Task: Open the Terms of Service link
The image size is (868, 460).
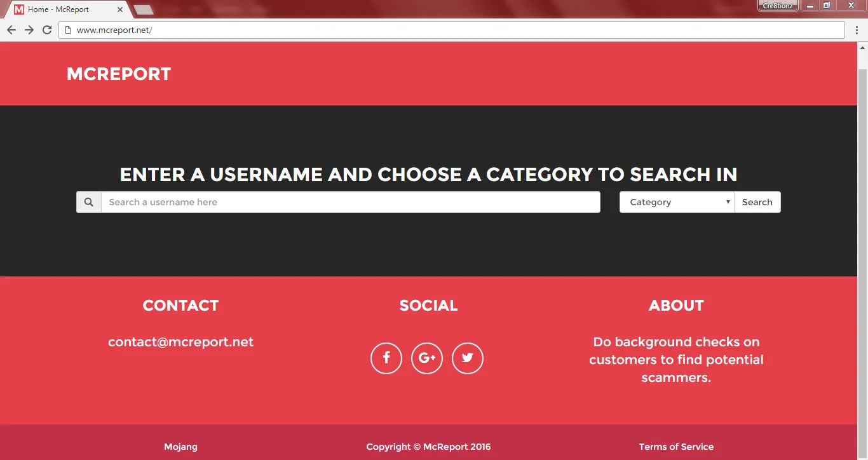Action: pyautogui.click(x=677, y=447)
